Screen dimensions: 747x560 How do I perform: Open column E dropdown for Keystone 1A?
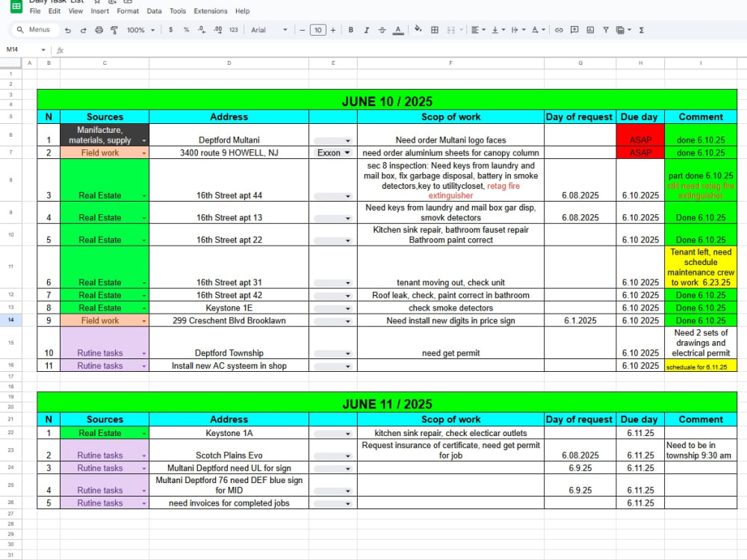pyautogui.click(x=333, y=434)
